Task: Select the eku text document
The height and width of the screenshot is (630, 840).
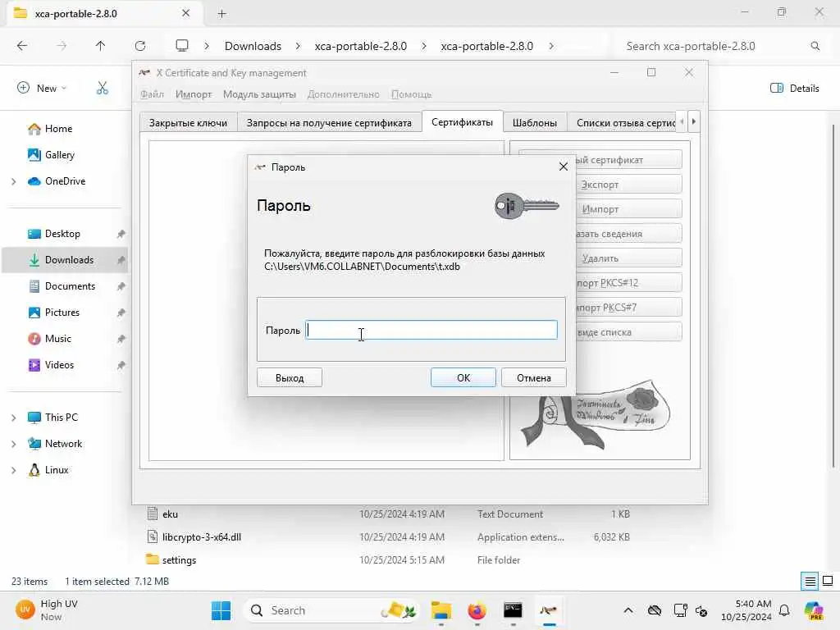Action: click(x=171, y=514)
